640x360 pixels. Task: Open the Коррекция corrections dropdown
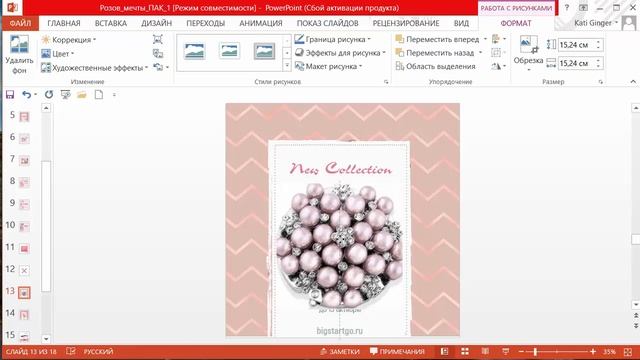[x=69, y=40]
